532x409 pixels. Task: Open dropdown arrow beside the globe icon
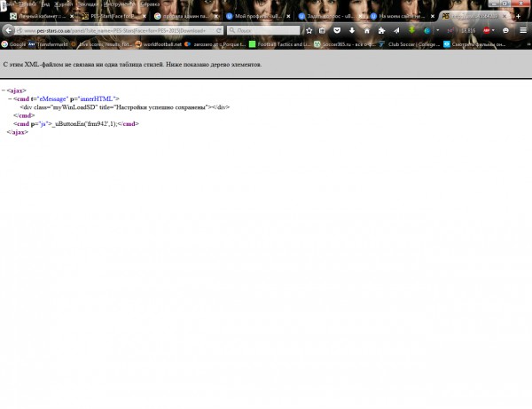[x=438, y=30]
